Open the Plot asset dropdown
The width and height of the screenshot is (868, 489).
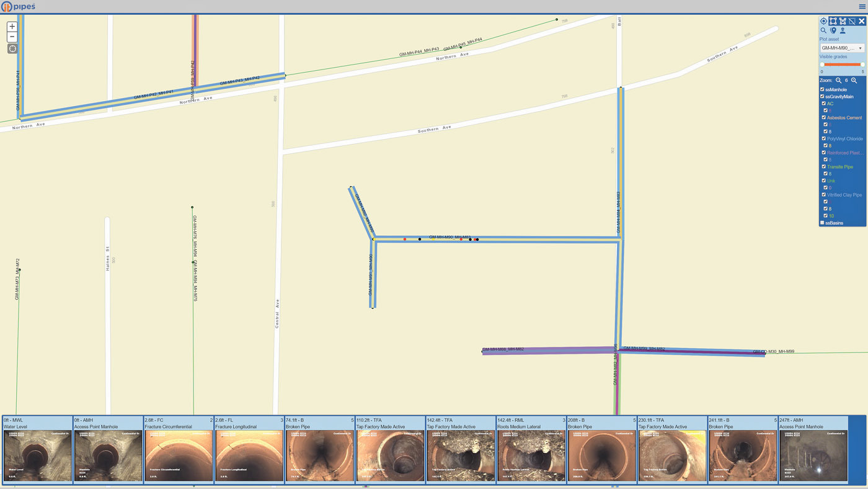click(x=841, y=48)
